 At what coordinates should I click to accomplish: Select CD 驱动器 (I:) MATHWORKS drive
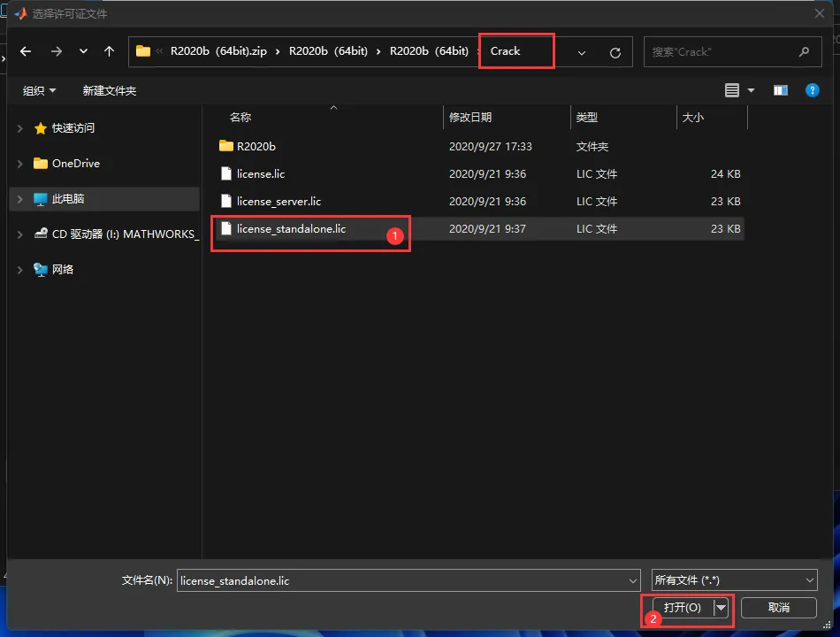tap(117, 234)
